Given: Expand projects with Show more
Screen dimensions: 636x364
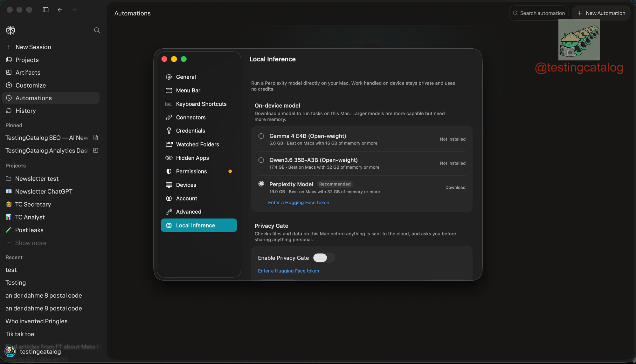Looking at the screenshot, I should (31, 243).
